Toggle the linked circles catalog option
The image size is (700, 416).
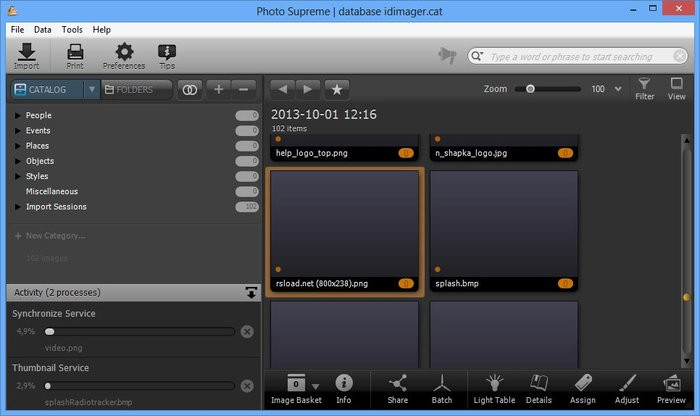[x=189, y=90]
